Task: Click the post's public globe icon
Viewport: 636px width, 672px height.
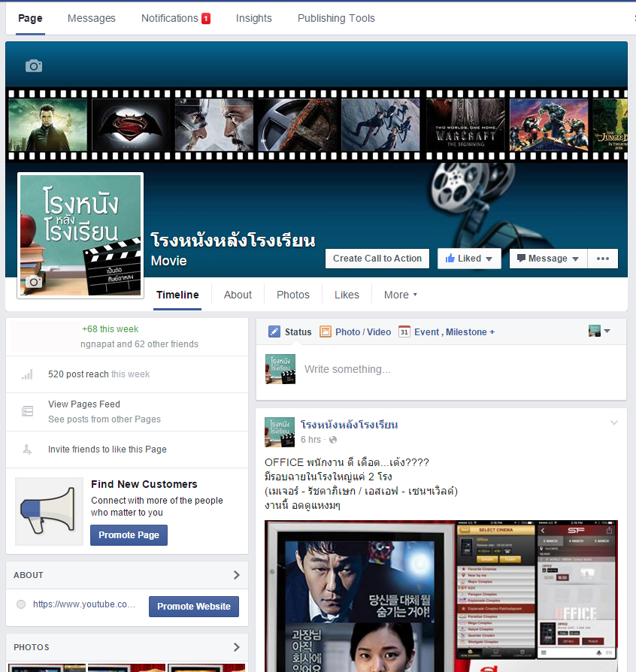Action: [x=333, y=440]
